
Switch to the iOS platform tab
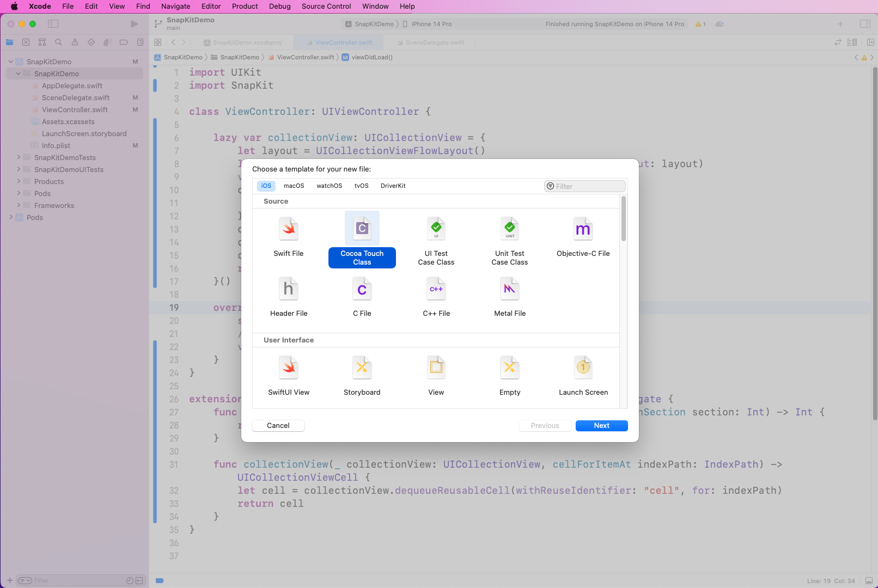point(266,186)
